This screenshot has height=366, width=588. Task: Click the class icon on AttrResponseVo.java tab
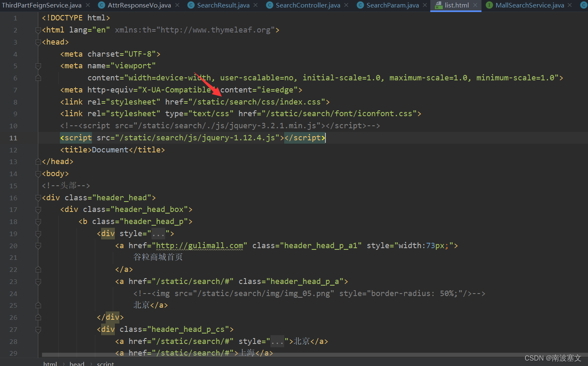click(x=102, y=5)
